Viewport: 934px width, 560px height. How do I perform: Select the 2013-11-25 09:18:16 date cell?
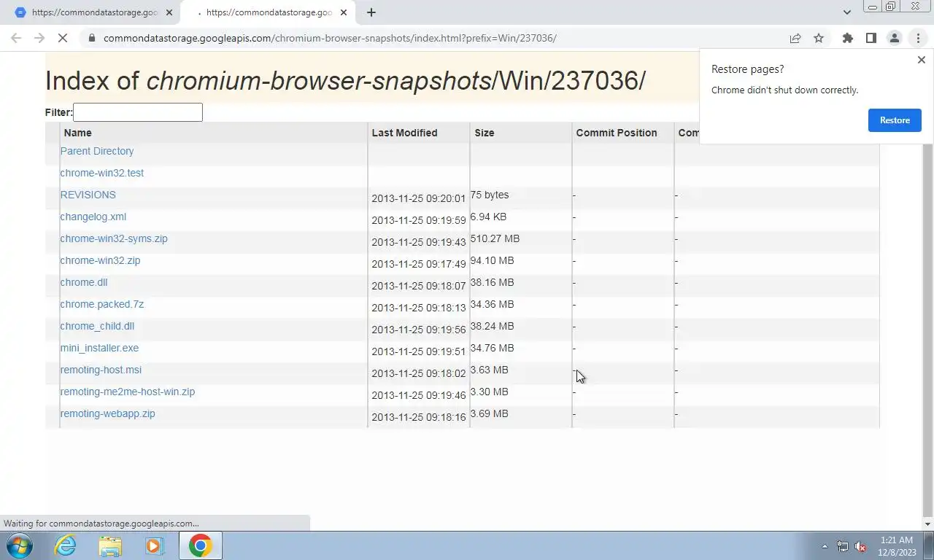coord(418,417)
